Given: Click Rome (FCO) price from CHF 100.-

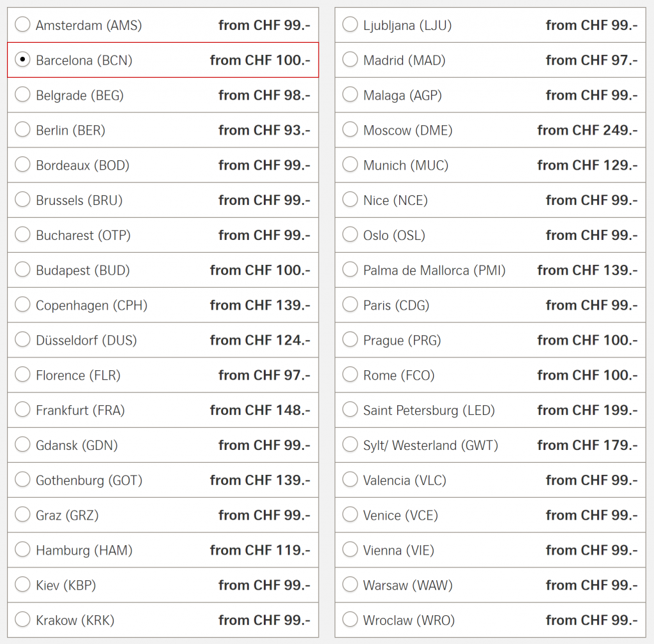Looking at the screenshot, I should 587,375.
